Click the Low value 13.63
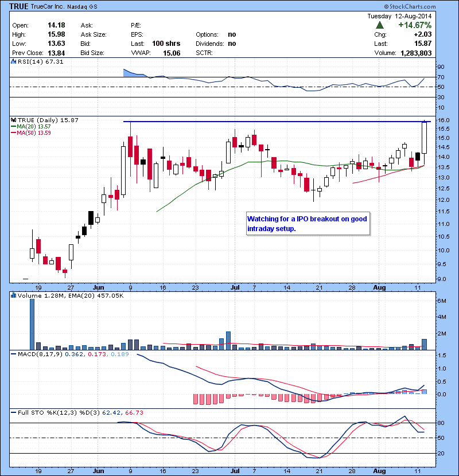 coord(56,44)
